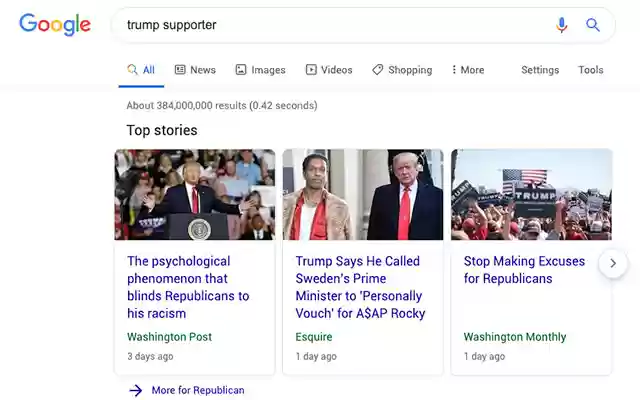Click the blue search magnifier icon
The height and width of the screenshot is (400, 640).
[x=593, y=25]
